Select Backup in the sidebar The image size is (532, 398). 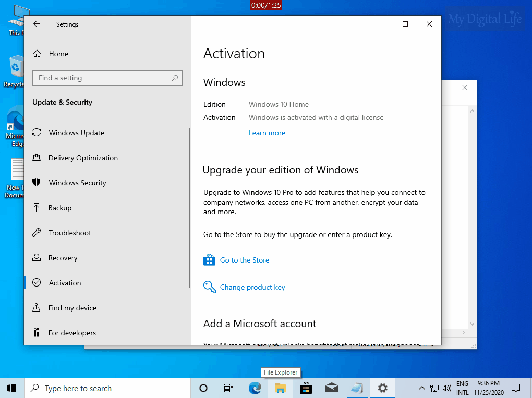tap(52, 208)
